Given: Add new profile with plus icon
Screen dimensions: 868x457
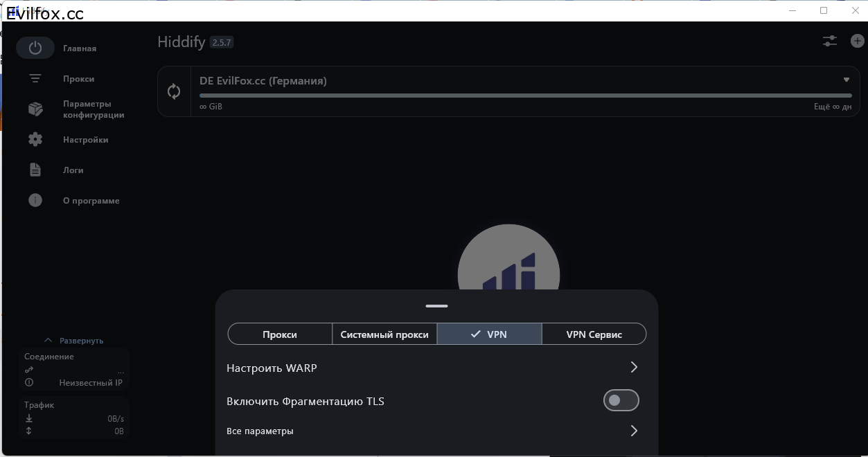Looking at the screenshot, I should pyautogui.click(x=858, y=42).
